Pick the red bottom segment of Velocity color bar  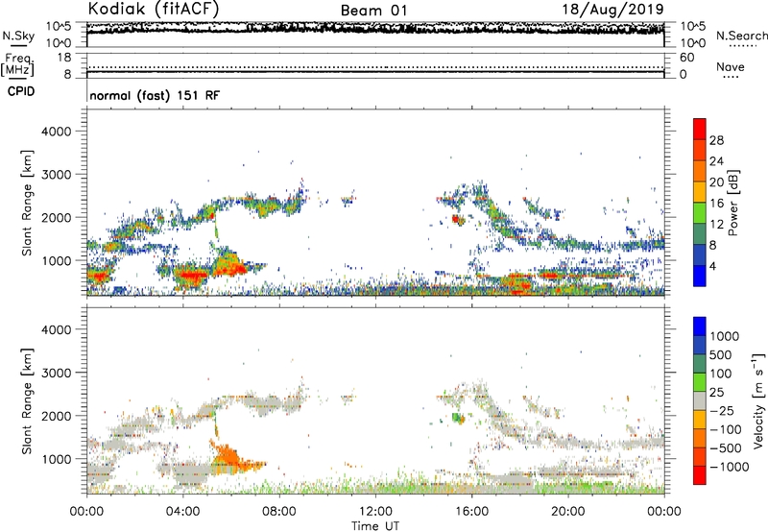tap(700, 475)
